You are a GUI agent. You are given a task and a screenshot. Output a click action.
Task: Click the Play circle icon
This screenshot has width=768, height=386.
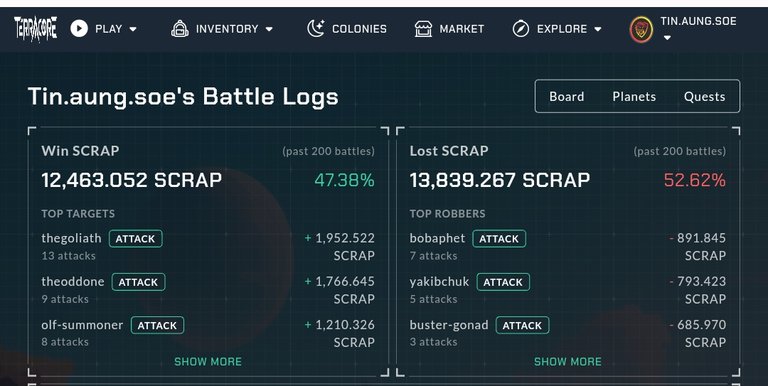(79, 28)
